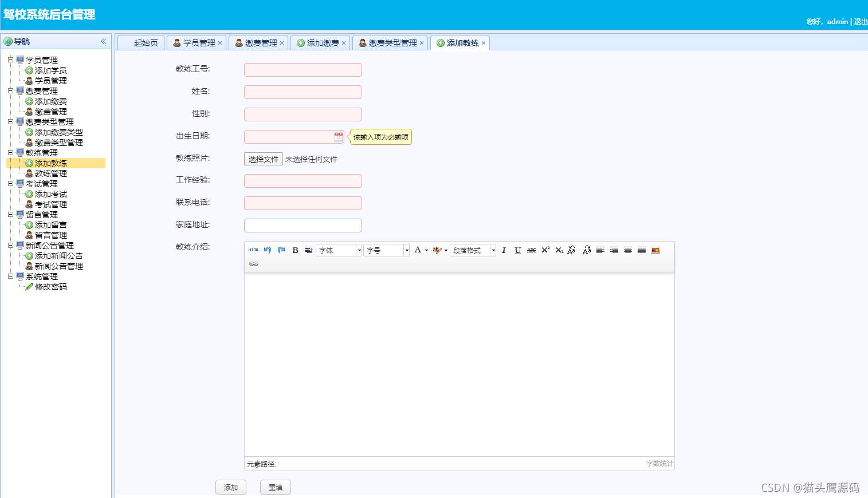
Task: Open 添加新闻公告 in navigation tree
Action: pyautogui.click(x=58, y=256)
